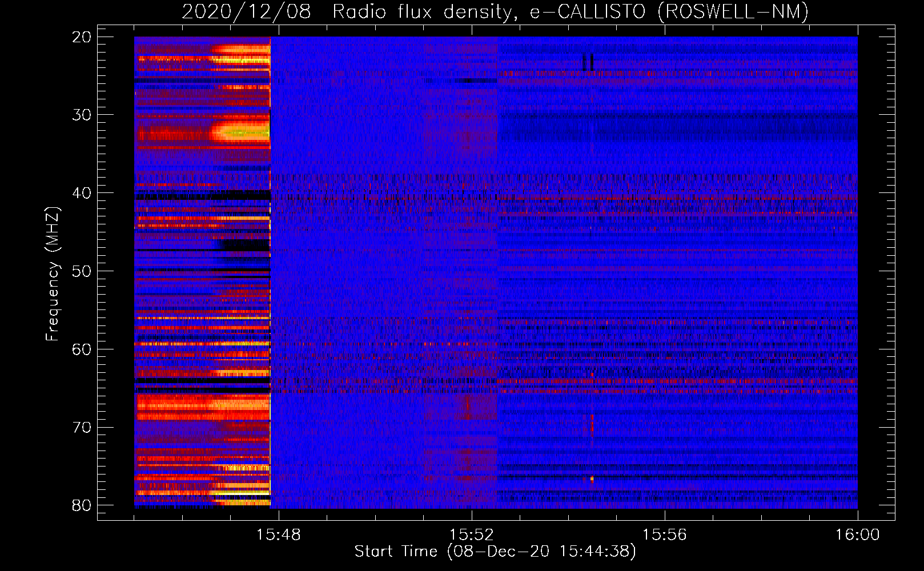The image size is (924, 571).
Task: Click the 15:48 time tick label
Action: point(278,535)
